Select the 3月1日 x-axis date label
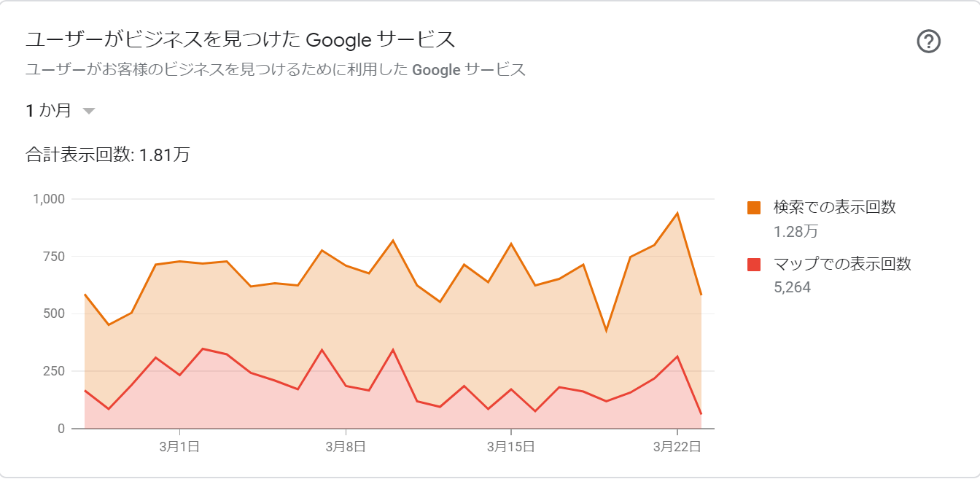 point(180,446)
